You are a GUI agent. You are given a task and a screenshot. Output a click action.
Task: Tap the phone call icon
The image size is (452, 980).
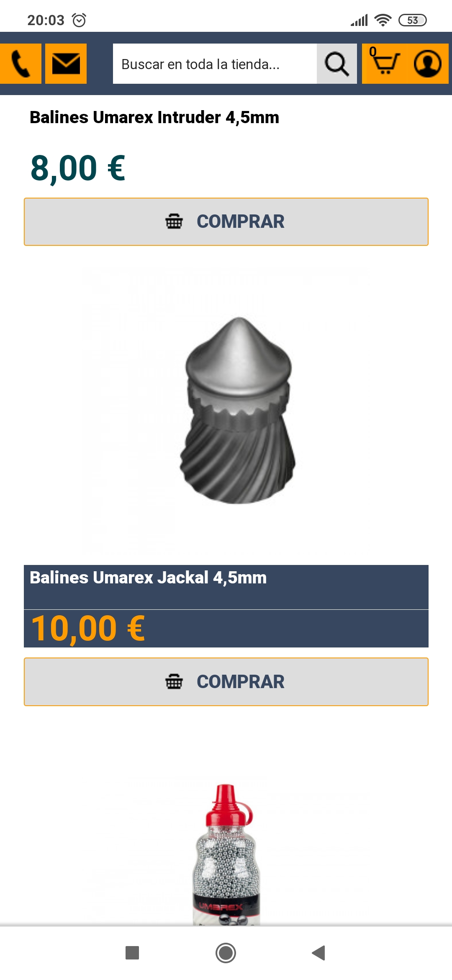click(21, 64)
